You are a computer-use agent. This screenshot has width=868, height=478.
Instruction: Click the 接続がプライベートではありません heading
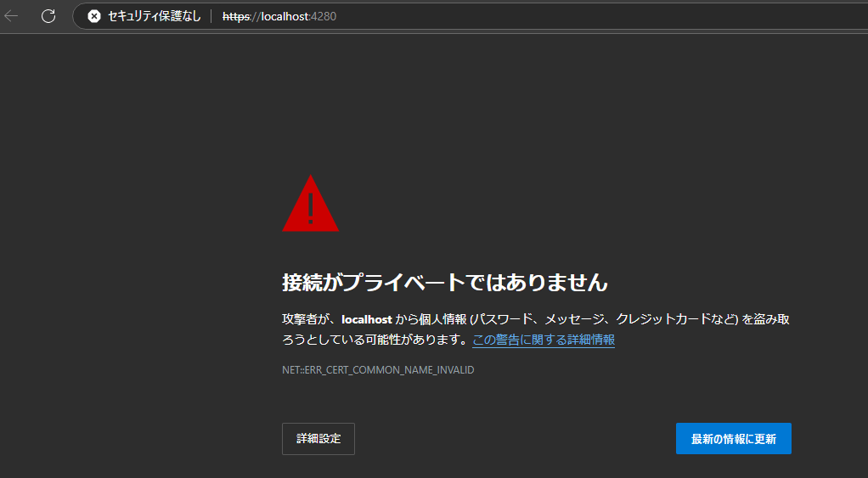point(445,283)
